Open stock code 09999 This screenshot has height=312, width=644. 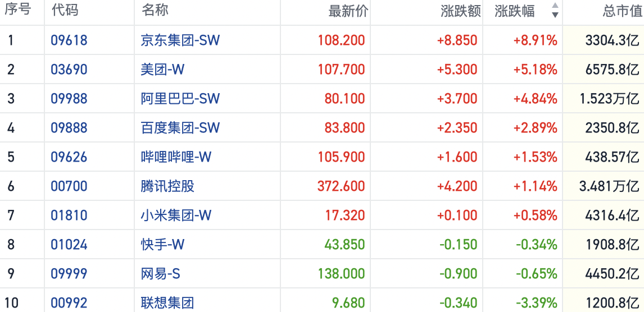tap(69, 274)
